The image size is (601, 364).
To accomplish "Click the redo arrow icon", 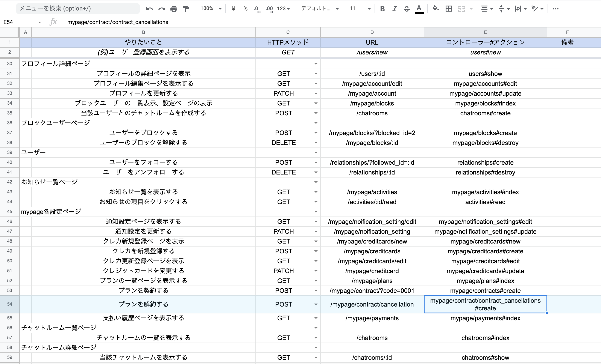I will [162, 9].
